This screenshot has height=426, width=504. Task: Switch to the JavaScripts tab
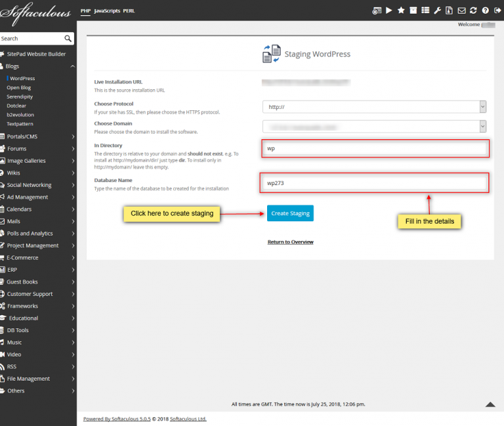point(107,11)
